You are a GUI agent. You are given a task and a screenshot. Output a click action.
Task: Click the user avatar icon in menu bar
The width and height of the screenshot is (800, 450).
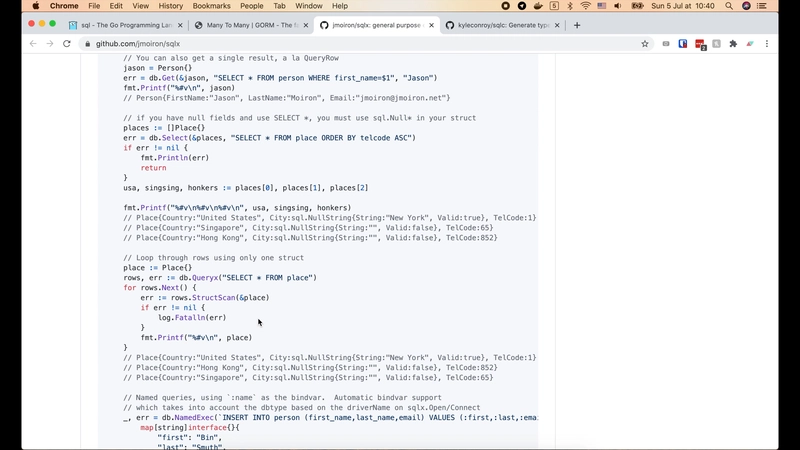click(x=746, y=6)
